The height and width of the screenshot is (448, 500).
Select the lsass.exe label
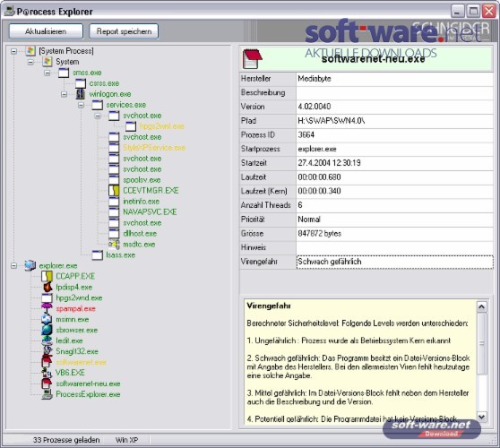coord(121,255)
